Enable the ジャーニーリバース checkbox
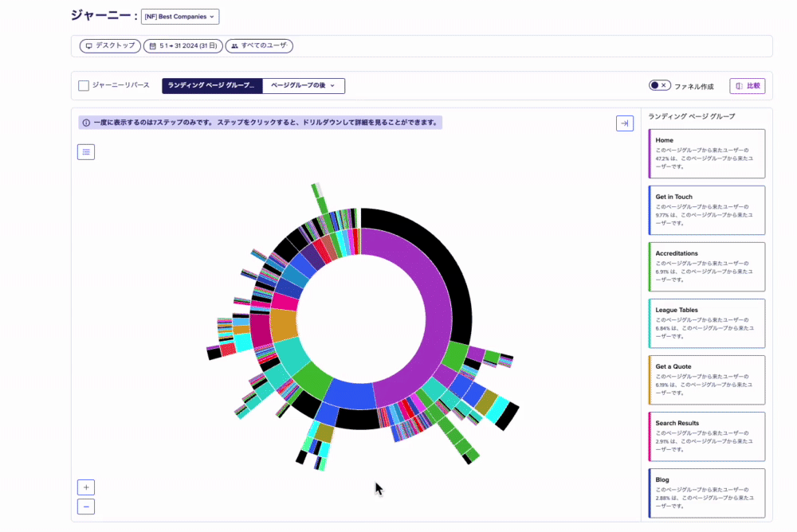Screen dimensions: 797x532 [x=84, y=86]
